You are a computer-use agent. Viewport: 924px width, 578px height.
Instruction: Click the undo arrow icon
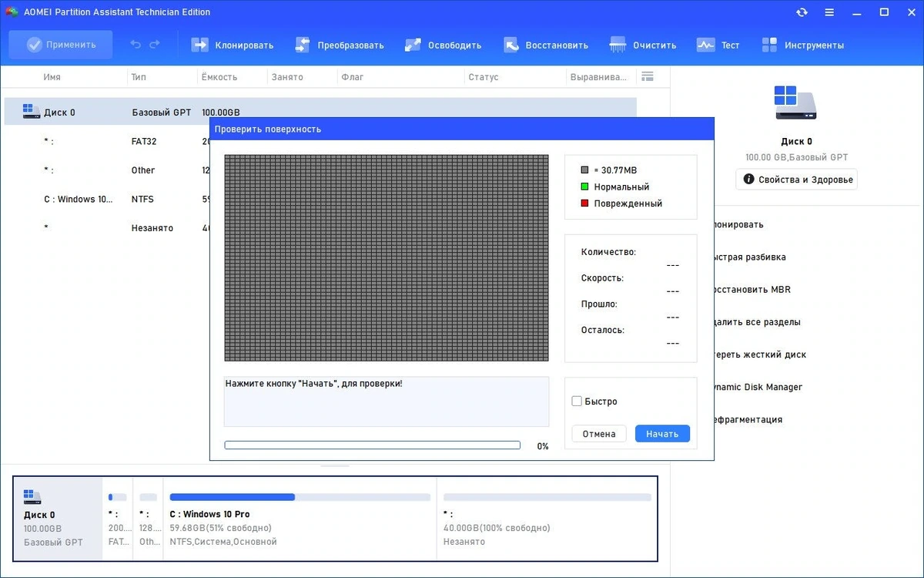[136, 45]
